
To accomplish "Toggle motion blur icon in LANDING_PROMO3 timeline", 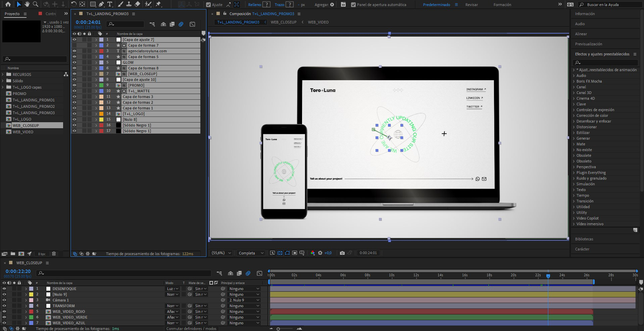I will (x=181, y=24).
